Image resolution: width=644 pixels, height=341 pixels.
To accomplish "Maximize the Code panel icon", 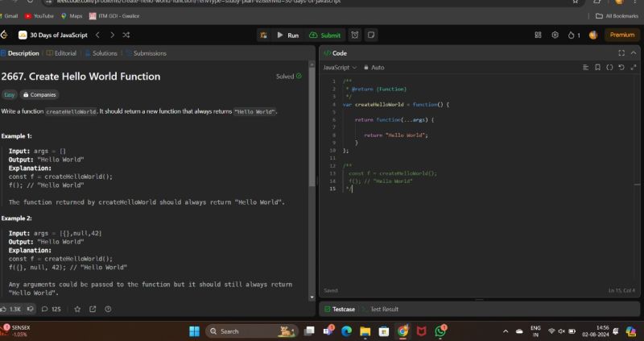I will tap(621, 53).
